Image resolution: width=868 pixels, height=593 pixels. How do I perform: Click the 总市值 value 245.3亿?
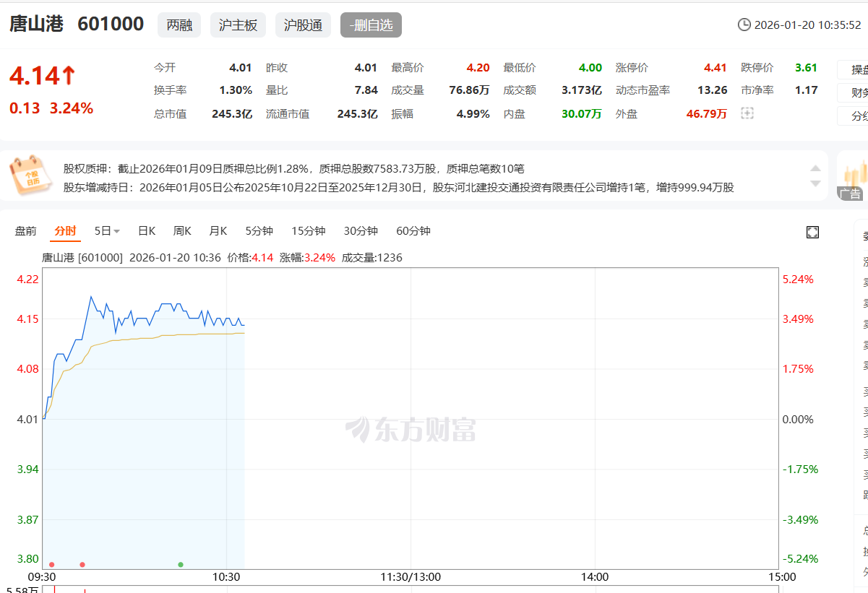point(232,113)
